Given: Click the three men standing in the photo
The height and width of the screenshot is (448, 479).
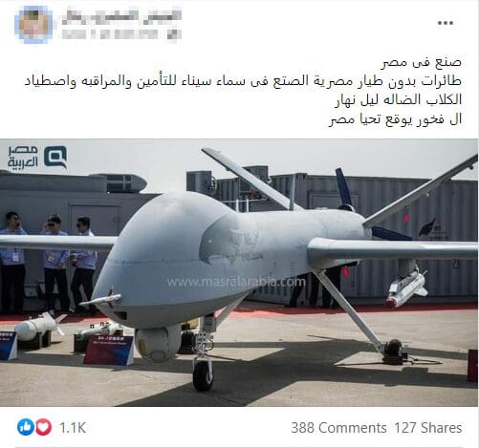Looking at the screenshot, I should 49,263.
